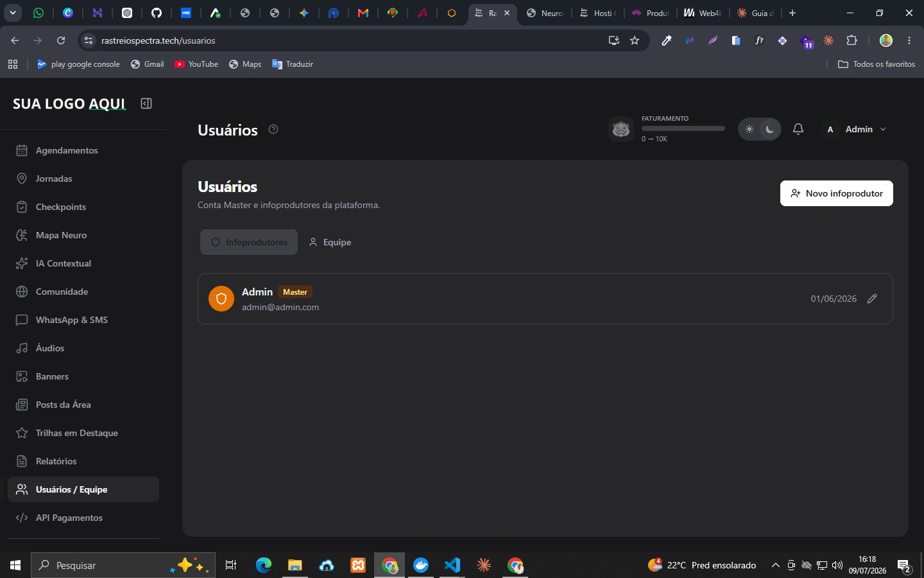Viewport: 924px width, 578px height.
Task: Click the date 01/06/2026
Action: (x=834, y=299)
